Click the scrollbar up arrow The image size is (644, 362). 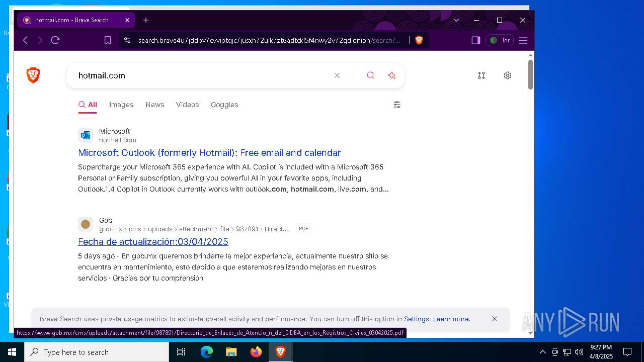pyautogui.click(x=530, y=55)
